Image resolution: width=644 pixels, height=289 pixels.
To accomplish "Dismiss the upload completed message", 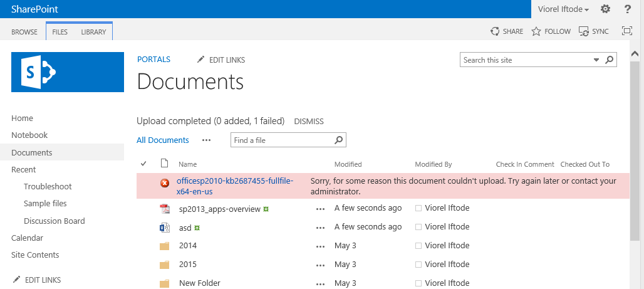I will click(x=309, y=122).
